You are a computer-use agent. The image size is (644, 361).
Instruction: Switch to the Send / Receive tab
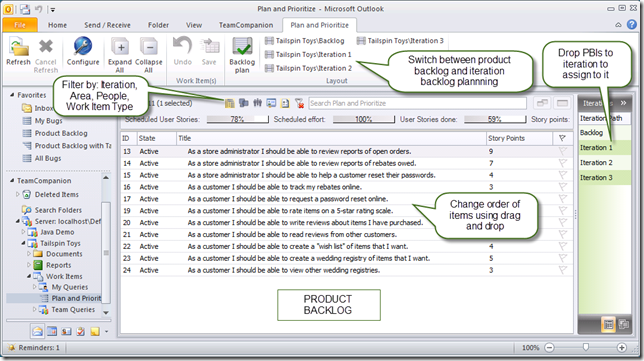tap(107, 25)
